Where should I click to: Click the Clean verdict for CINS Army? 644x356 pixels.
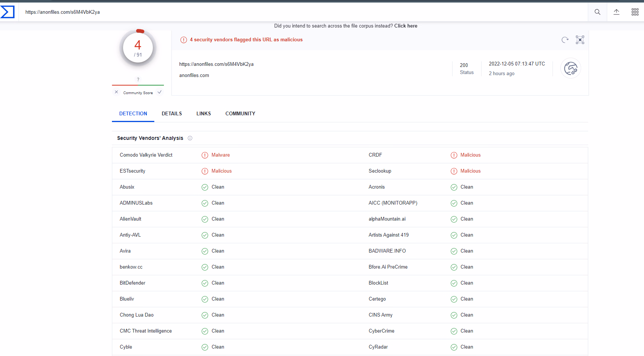coord(467,315)
